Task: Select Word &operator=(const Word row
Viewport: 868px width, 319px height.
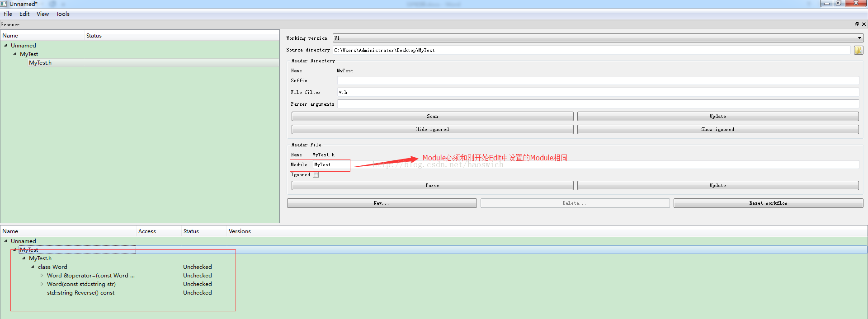Action: click(90, 276)
